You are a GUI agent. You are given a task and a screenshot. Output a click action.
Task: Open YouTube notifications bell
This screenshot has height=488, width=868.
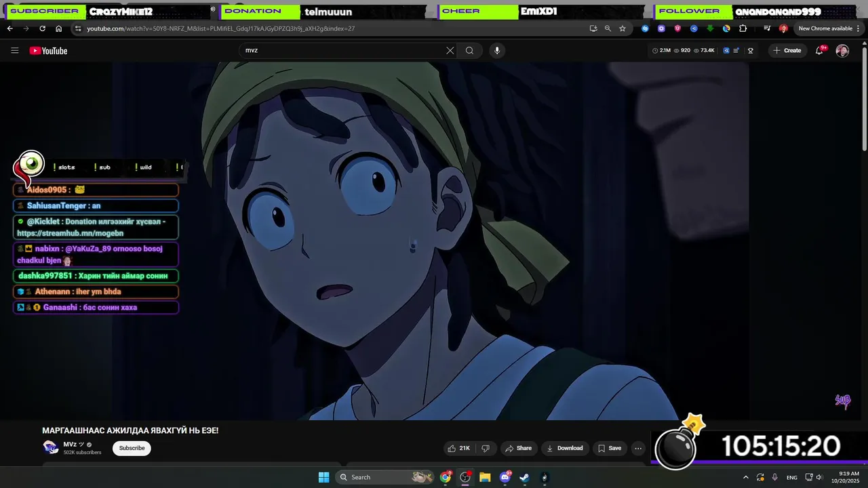click(819, 50)
